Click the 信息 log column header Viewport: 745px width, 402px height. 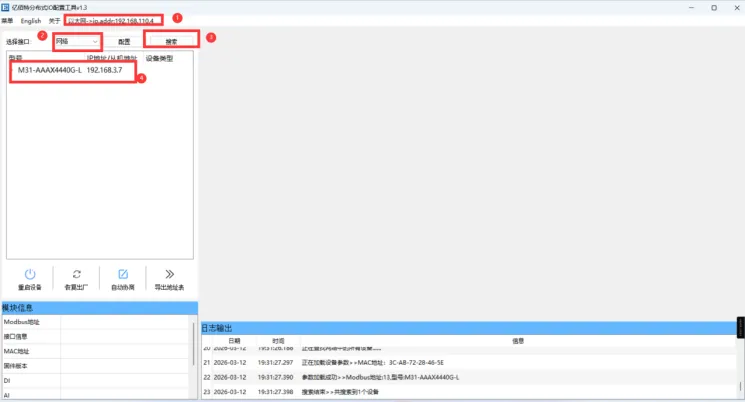point(518,341)
